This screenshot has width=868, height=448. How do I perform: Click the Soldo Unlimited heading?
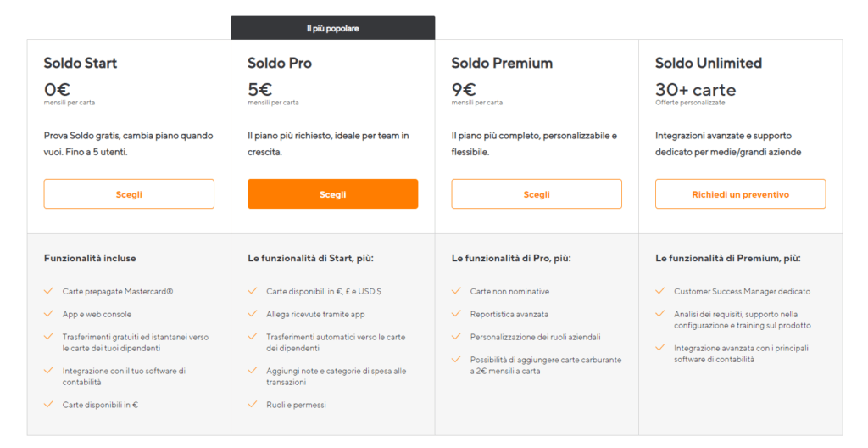(x=709, y=63)
